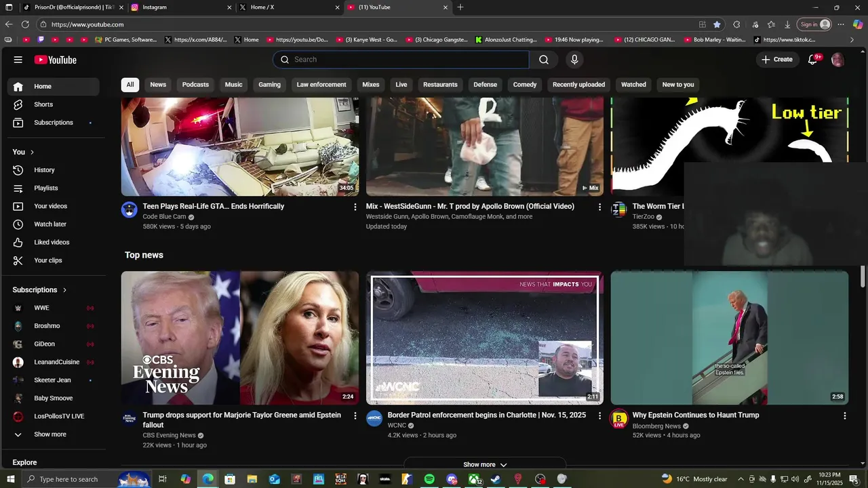This screenshot has height=488, width=868.
Task: Expand Top news with Show more
Action: pyautogui.click(x=485, y=465)
